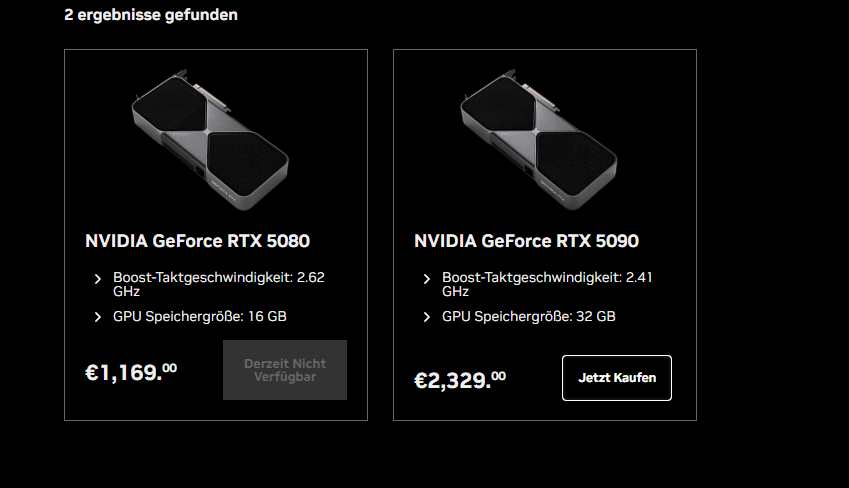Click the cents superscript of the €1,169 price
849x488 pixels.
click(170, 368)
